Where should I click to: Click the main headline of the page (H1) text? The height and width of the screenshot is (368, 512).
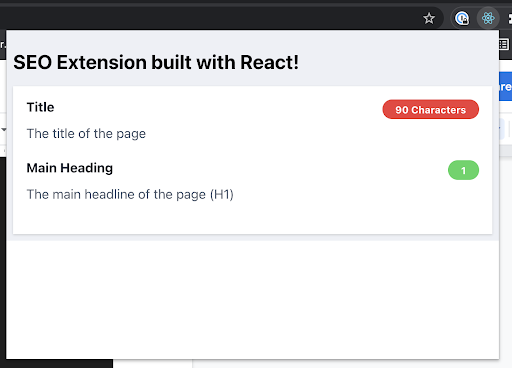[130, 194]
